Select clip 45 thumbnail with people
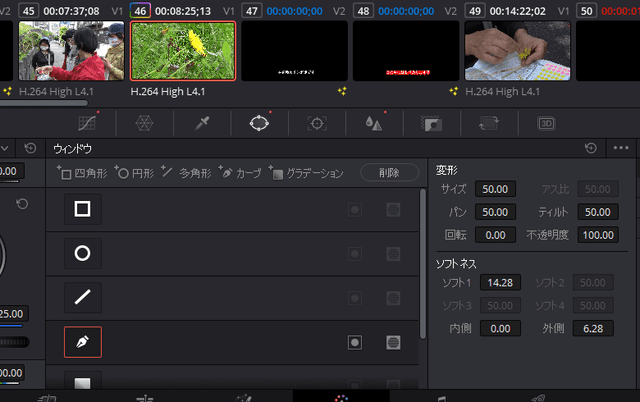This screenshot has height=402, width=640. pyautogui.click(x=71, y=51)
